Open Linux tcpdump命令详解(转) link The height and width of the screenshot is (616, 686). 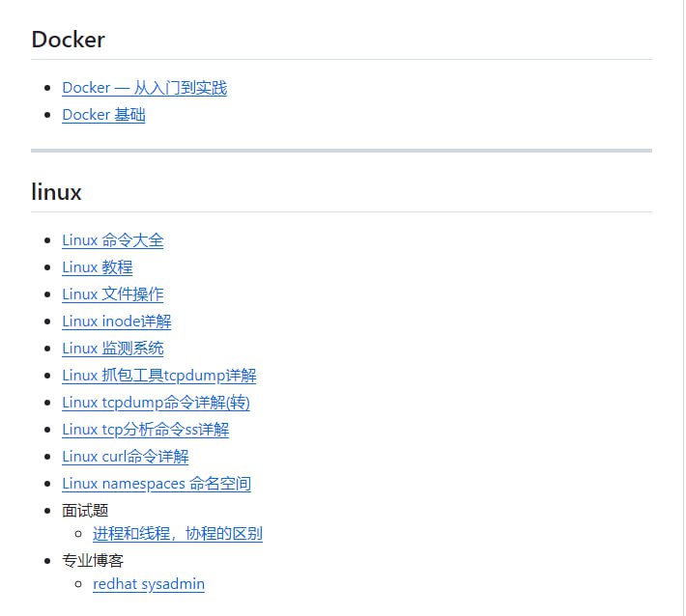156,403
